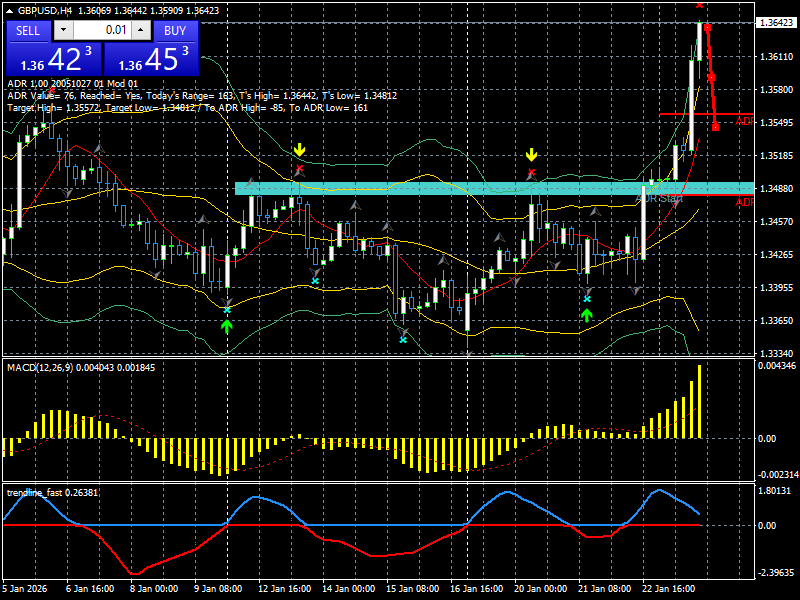Click the cyan X marker above 9 Jan green arrow

pos(227,310)
